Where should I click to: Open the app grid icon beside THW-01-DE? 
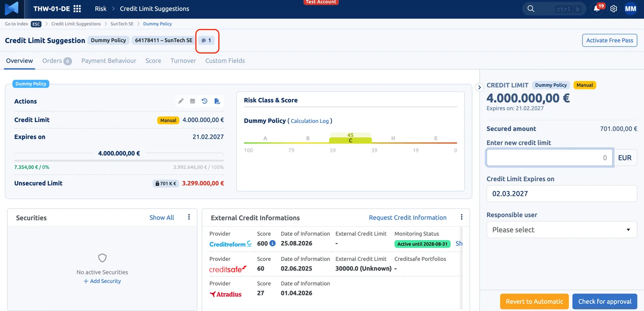coord(77,8)
